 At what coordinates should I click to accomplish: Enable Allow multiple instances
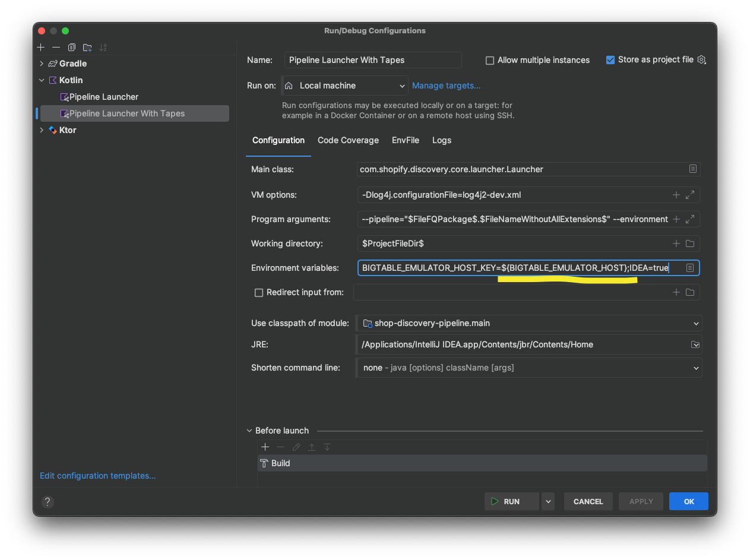pyautogui.click(x=490, y=61)
